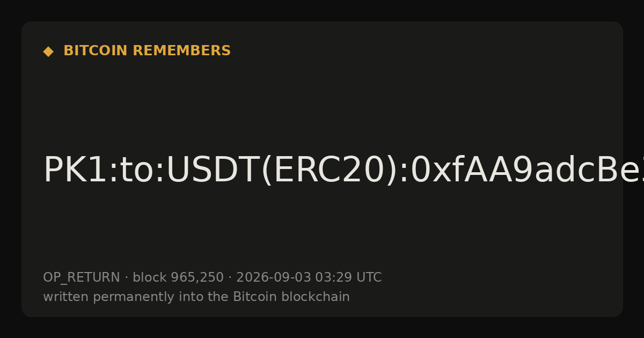Click the 2026-09-03 date
Screen dimensions: 644x338
(x=274, y=277)
